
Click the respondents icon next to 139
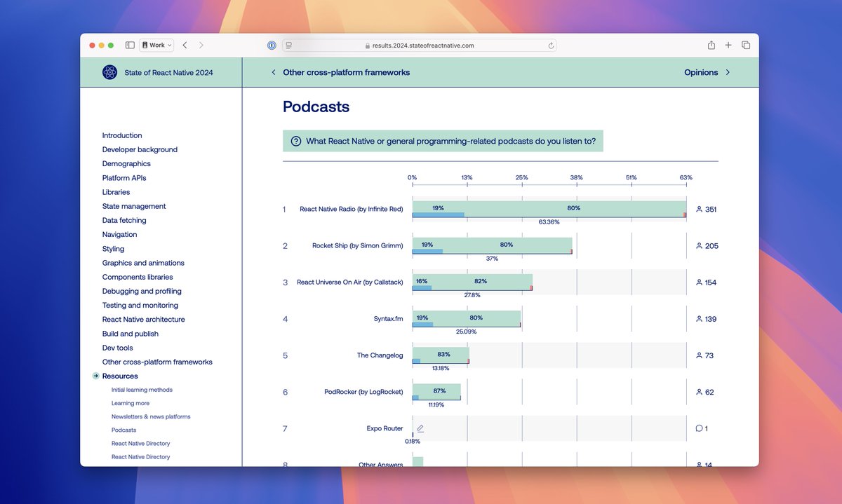pos(699,319)
